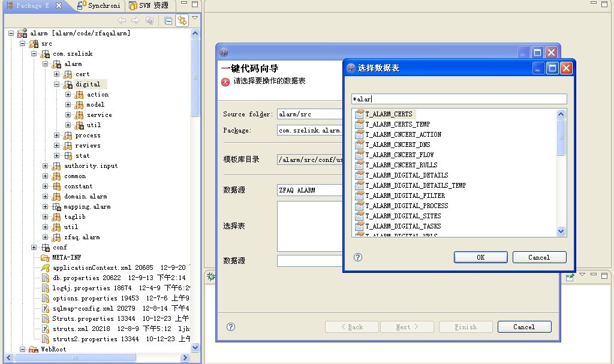Close the Package Explorer tab
The width and height of the screenshot is (614, 364).
tap(59, 5)
